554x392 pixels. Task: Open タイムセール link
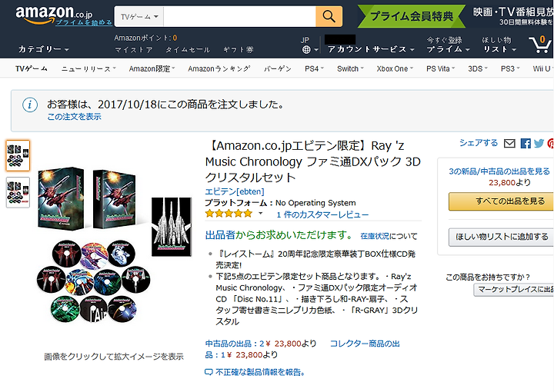tap(188, 50)
